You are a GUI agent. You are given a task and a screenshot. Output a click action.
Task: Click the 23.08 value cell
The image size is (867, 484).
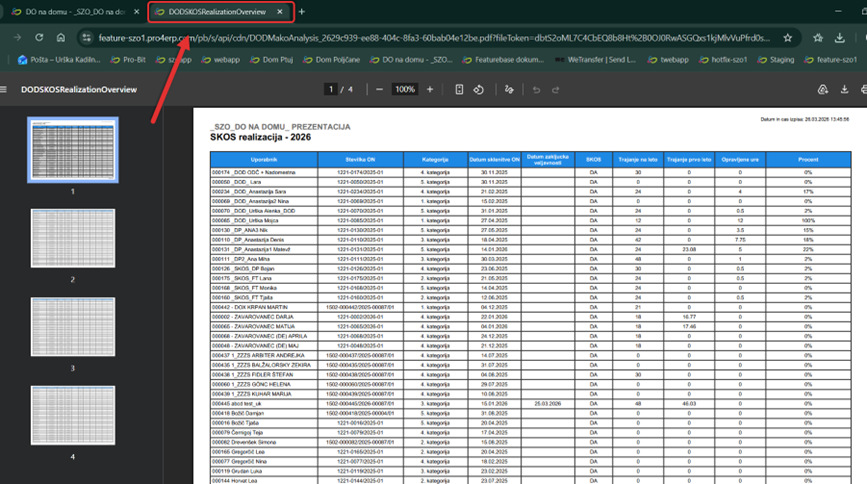tap(688, 249)
